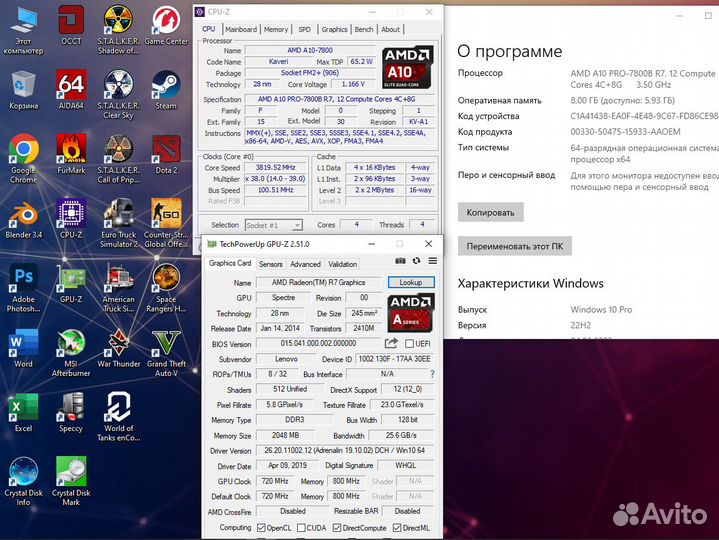Expand the Socket #1 selection dropdown
Viewport: 719px width, 540px height.
pos(298,225)
